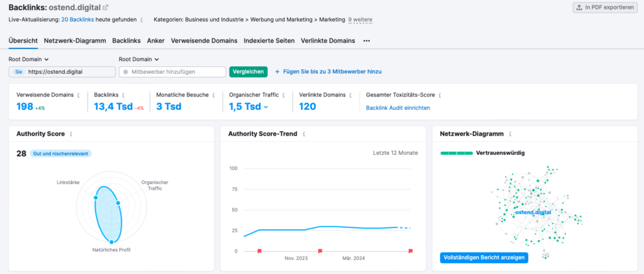Open the Verweisende Domains tab
Viewport: 644px width, 274px height.
[204, 41]
